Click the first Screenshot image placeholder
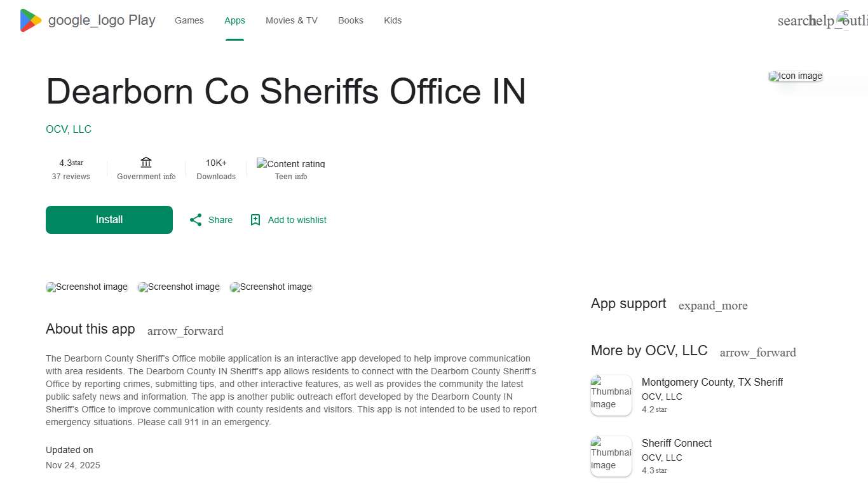This screenshot has height=488, width=868. (86, 287)
